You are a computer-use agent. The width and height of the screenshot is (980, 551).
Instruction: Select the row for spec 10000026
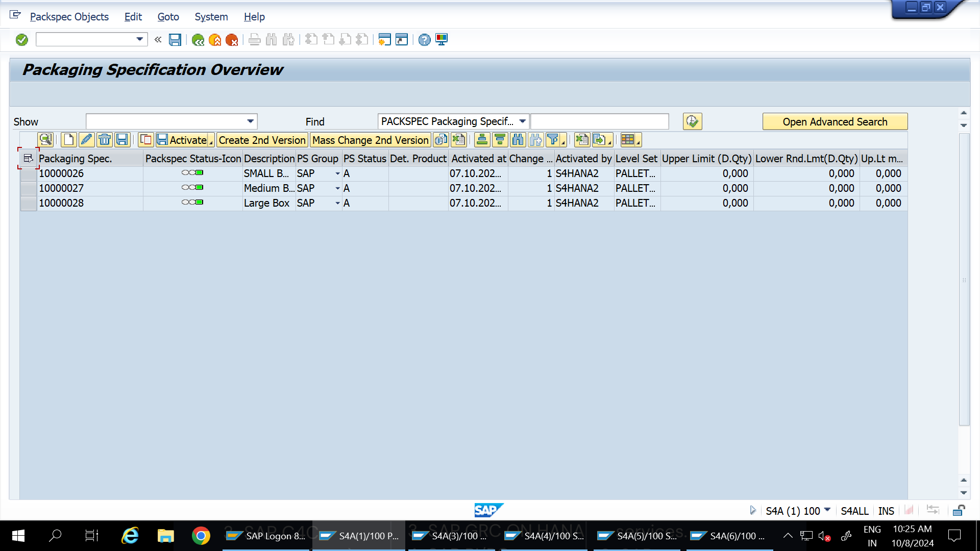coord(29,173)
